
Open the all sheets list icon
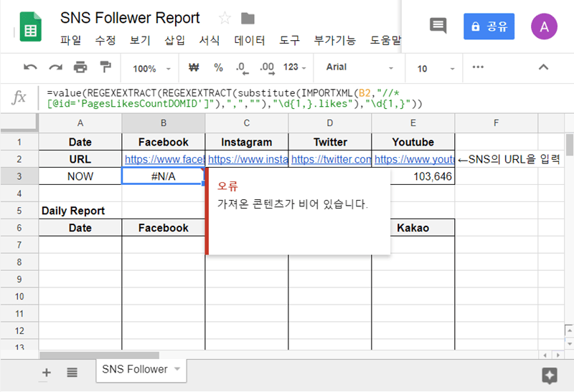(72, 373)
